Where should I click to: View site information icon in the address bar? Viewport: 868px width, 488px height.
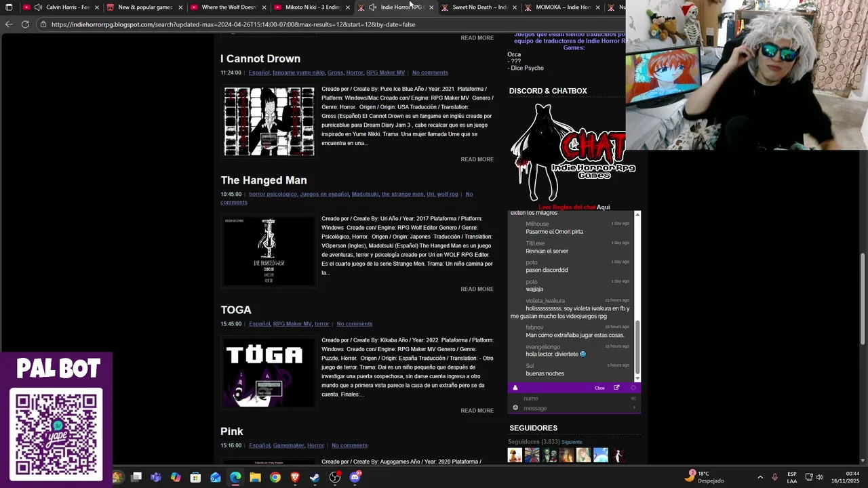tap(43, 24)
